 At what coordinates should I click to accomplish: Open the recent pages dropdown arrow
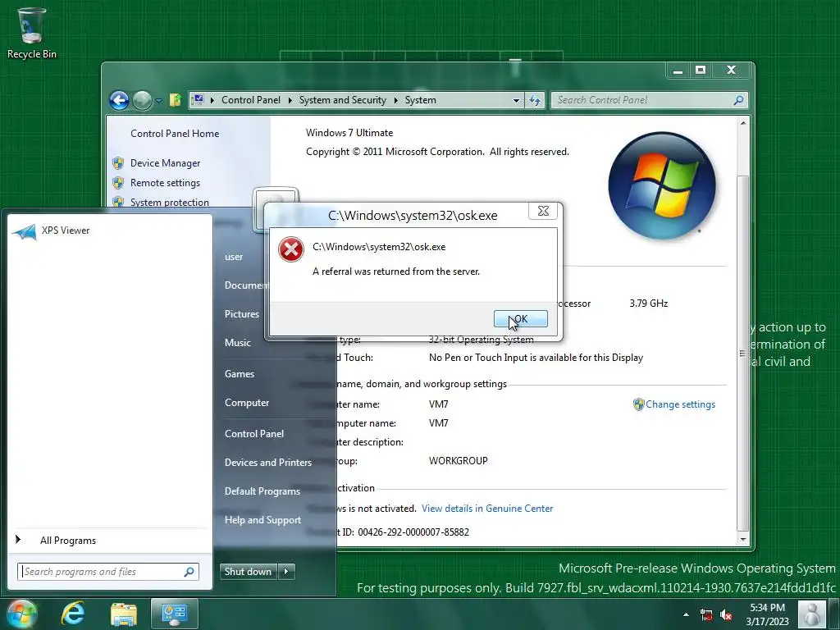pyautogui.click(x=158, y=101)
